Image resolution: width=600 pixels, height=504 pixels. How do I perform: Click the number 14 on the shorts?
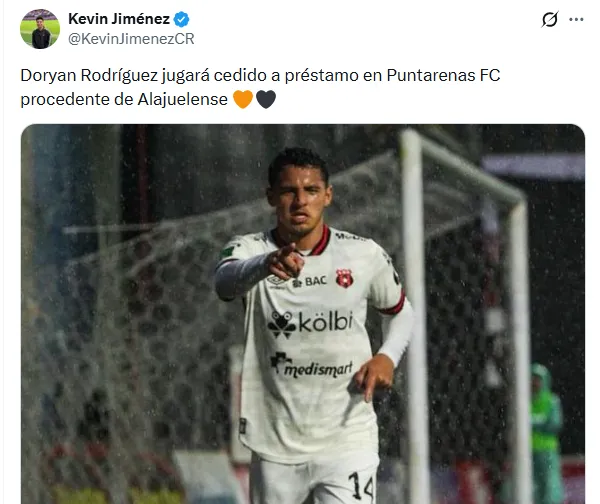point(360,486)
